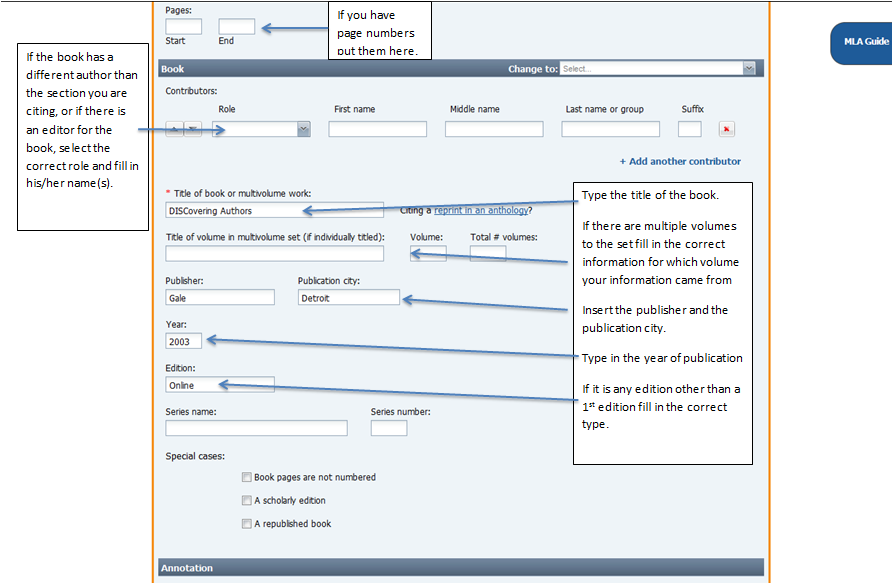Enable "Book pages are not numbered"
Viewport: 892px width, 583px height.
pyautogui.click(x=246, y=477)
